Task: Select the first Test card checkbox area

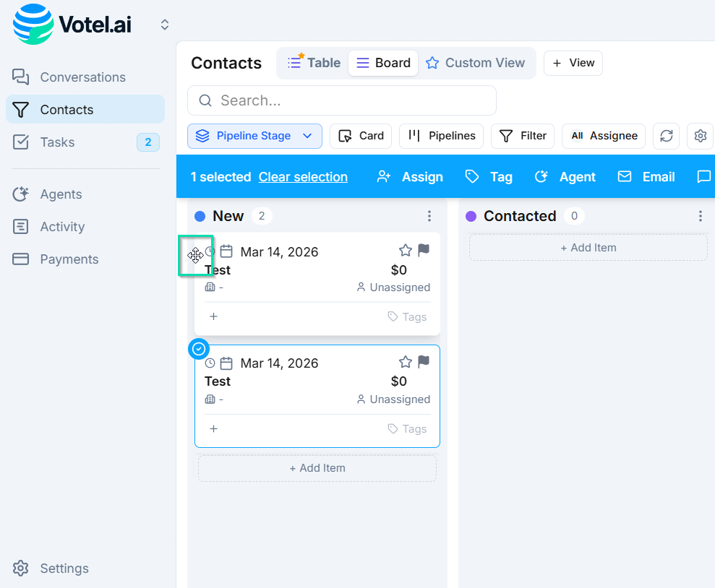Action: 196,256
